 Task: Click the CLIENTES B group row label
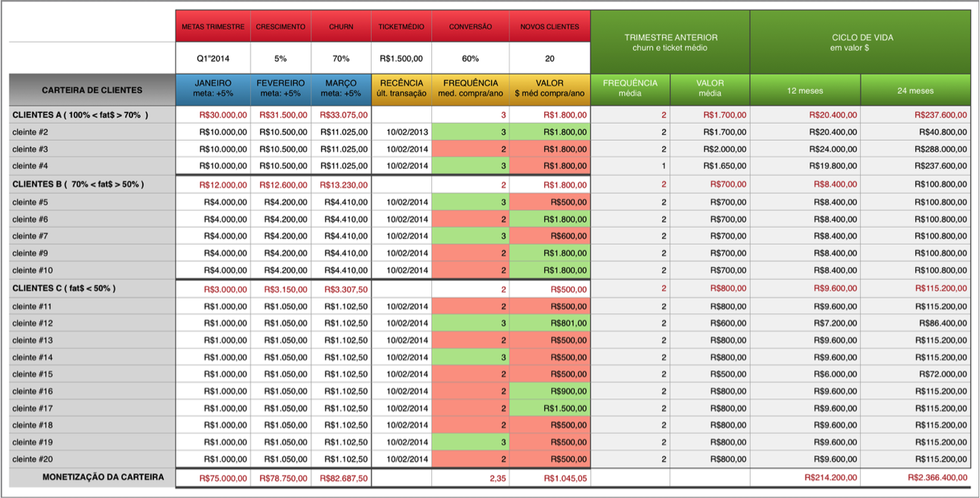[x=92, y=184]
